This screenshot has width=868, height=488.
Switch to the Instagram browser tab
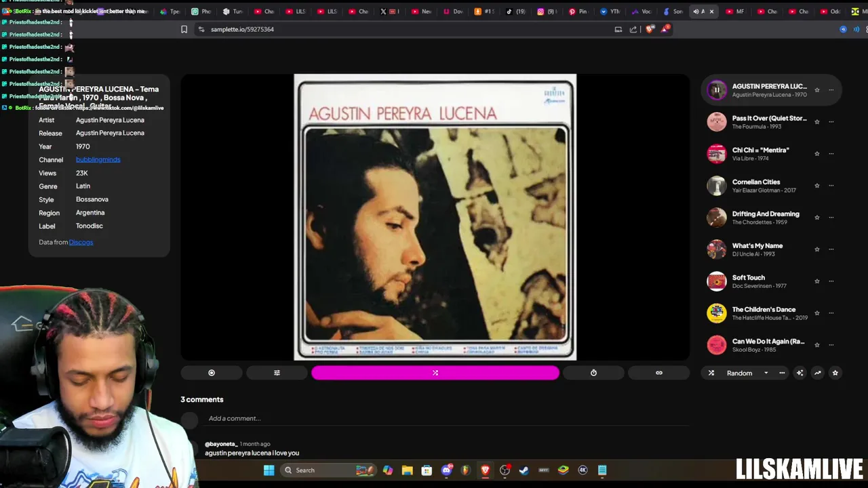(x=546, y=12)
